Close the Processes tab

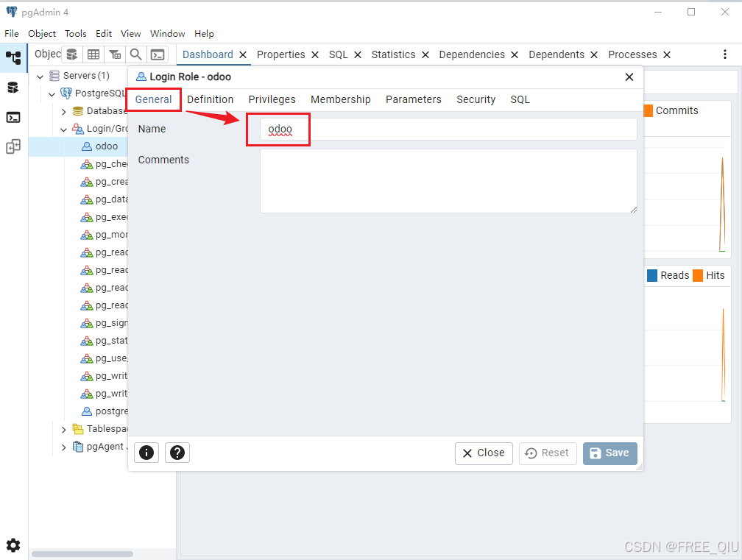(667, 55)
